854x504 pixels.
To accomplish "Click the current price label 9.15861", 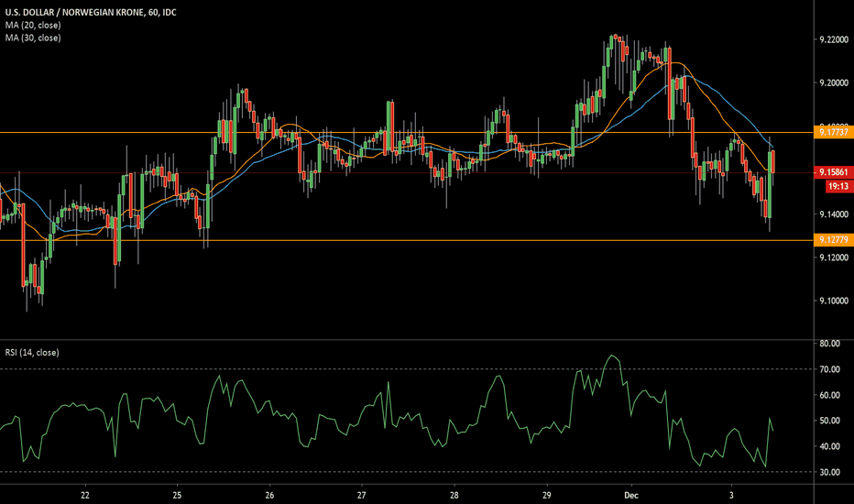I will click(x=833, y=172).
